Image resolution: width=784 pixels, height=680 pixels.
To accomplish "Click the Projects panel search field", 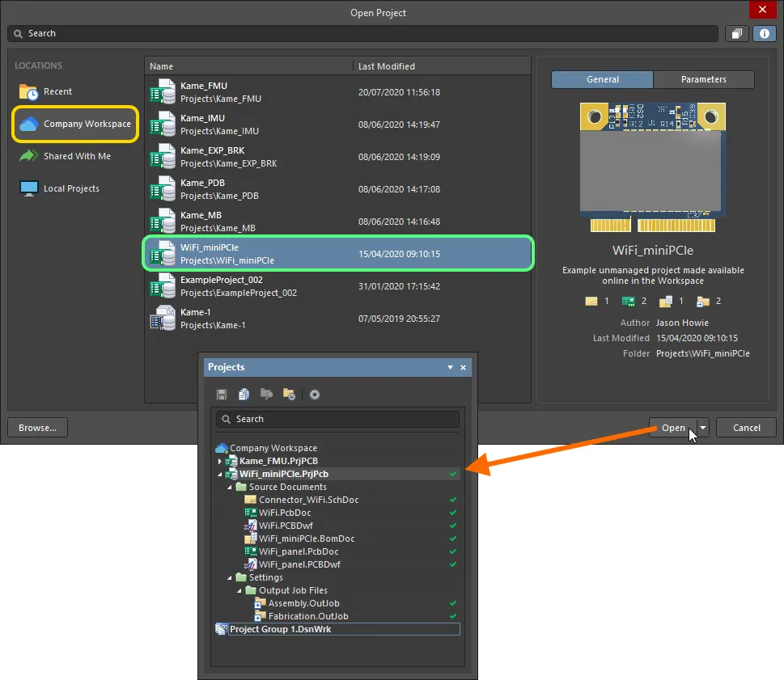I will click(x=337, y=419).
